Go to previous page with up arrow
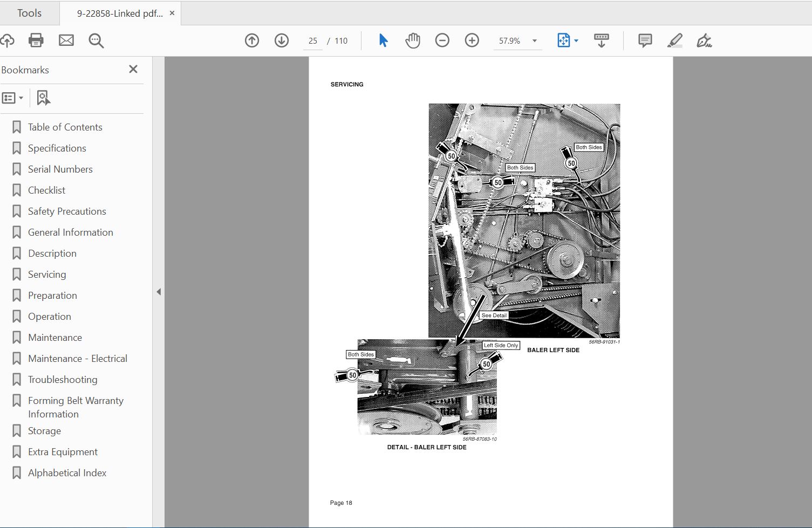The height and width of the screenshot is (528, 812). pyautogui.click(x=252, y=40)
